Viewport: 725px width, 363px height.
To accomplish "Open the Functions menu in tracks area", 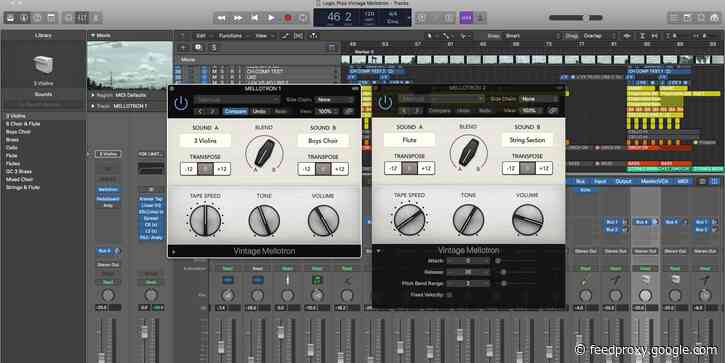I will (x=231, y=36).
